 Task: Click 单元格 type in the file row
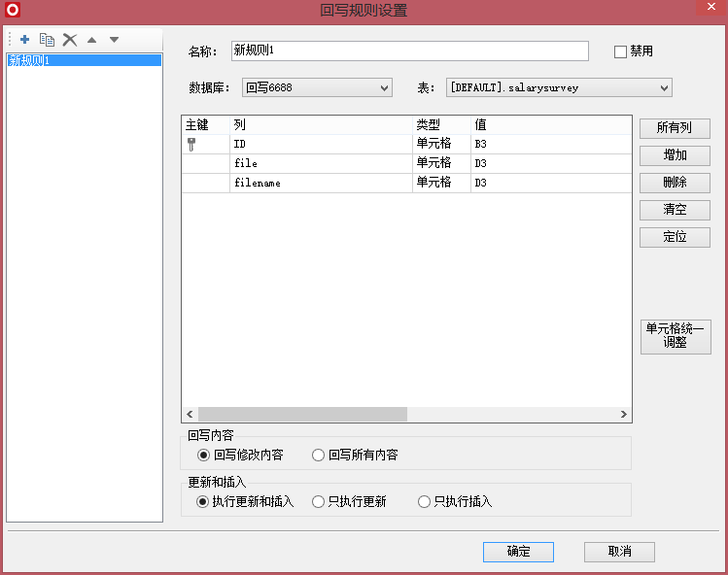pyautogui.click(x=441, y=164)
